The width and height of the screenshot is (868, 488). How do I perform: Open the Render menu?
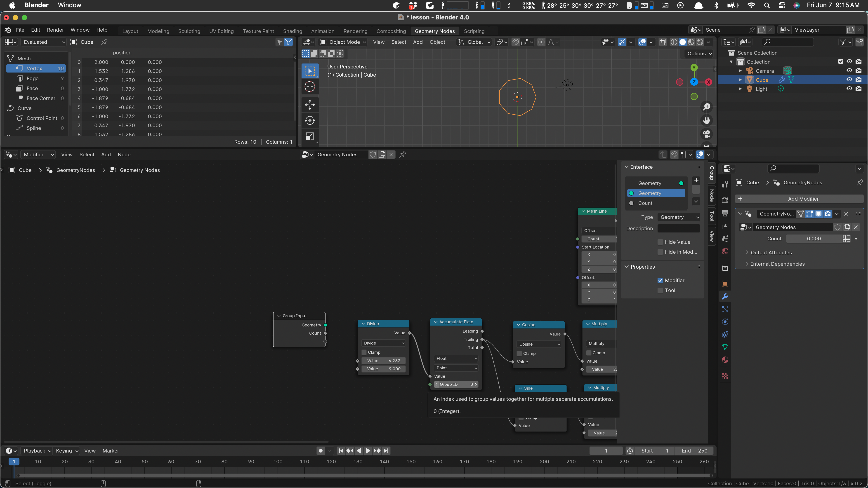pos(55,30)
